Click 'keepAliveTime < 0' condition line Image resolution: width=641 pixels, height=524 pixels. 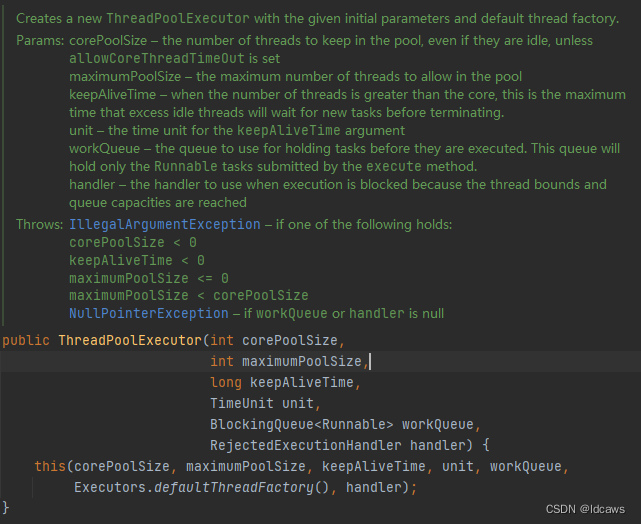(137, 260)
